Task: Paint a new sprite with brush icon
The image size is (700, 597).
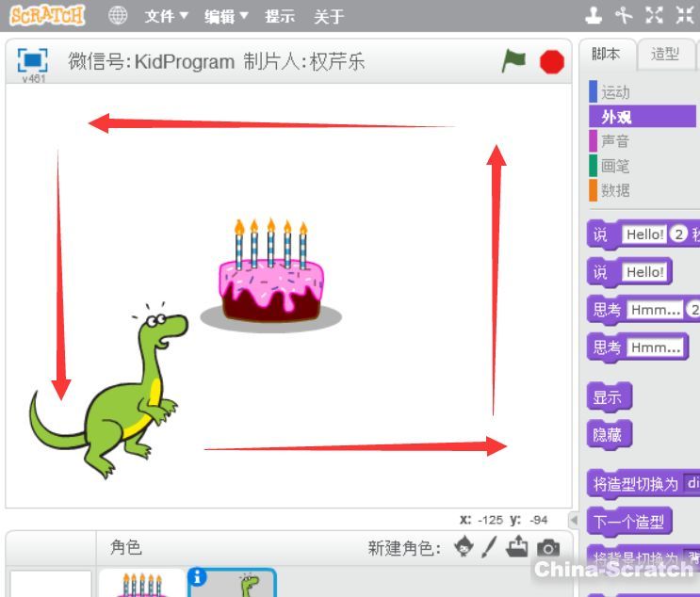Action: [x=489, y=547]
